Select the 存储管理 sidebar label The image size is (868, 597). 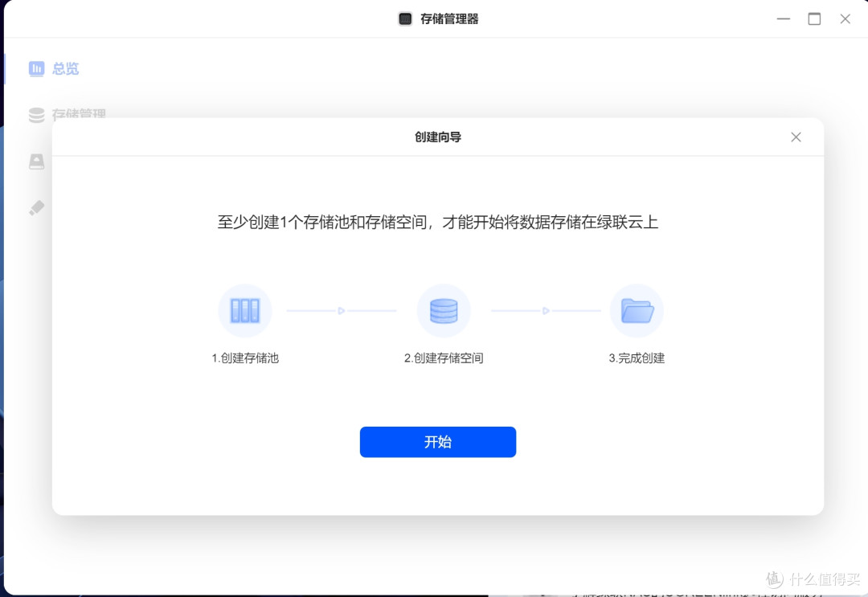pos(79,115)
